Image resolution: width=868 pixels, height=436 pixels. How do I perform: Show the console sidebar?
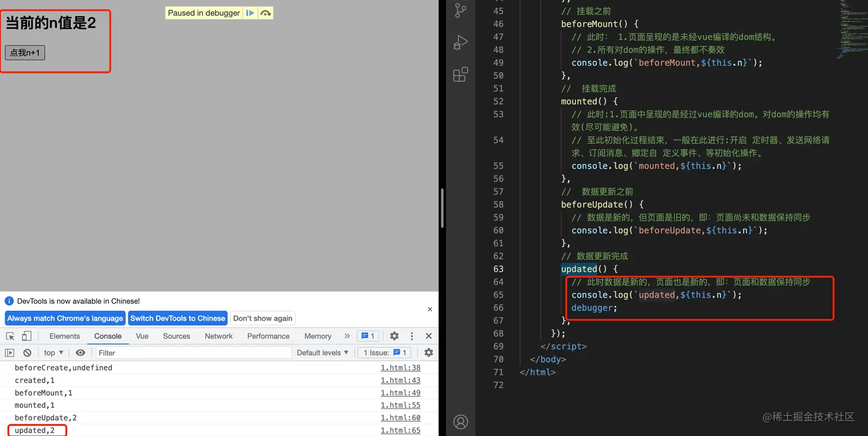pyautogui.click(x=10, y=353)
